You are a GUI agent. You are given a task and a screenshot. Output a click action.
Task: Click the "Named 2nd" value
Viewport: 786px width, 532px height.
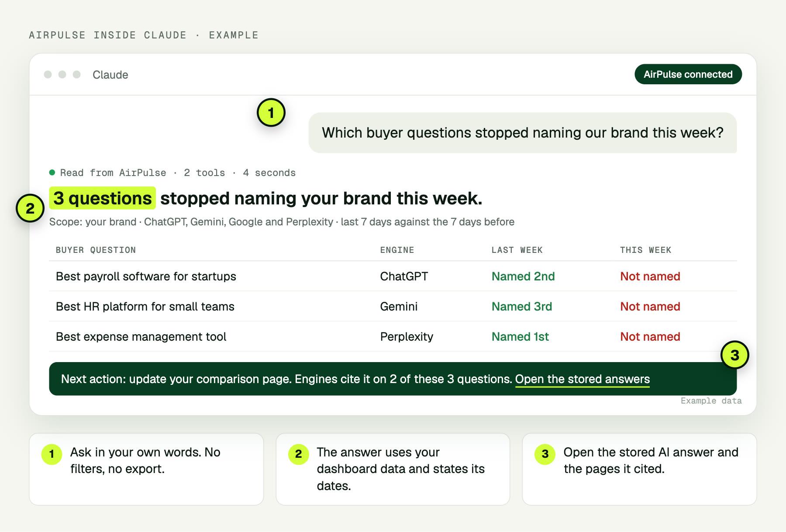[x=523, y=276]
